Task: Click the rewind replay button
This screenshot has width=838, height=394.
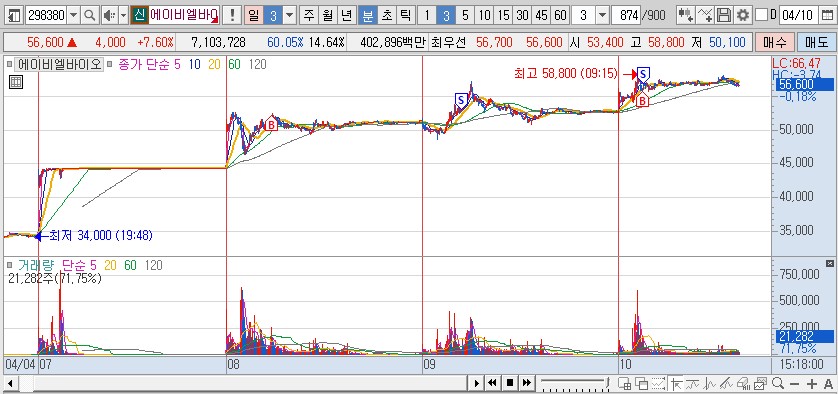Action: [493, 383]
